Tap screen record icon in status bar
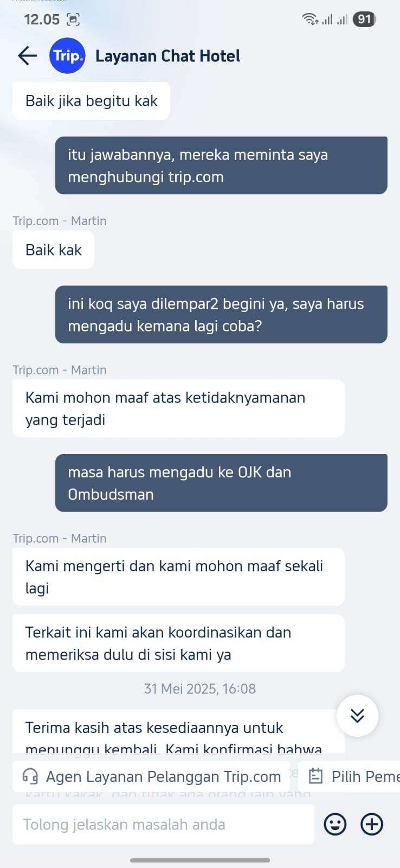The width and height of the screenshot is (400, 868). click(73, 20)
